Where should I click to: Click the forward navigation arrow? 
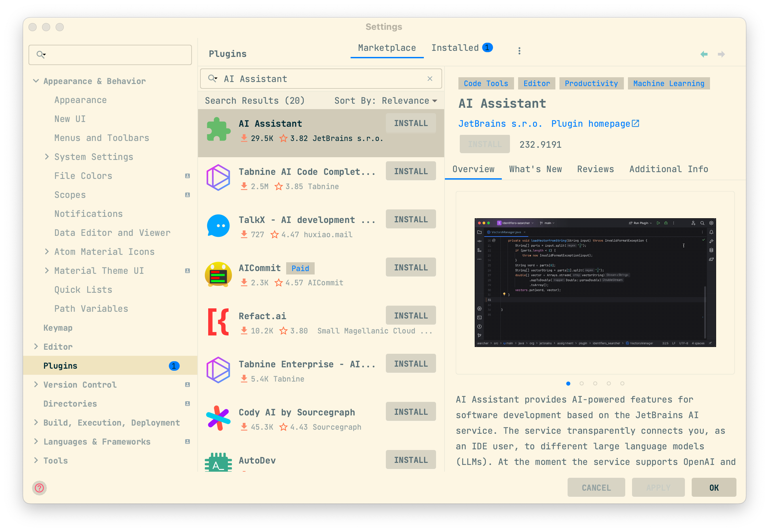722,54
